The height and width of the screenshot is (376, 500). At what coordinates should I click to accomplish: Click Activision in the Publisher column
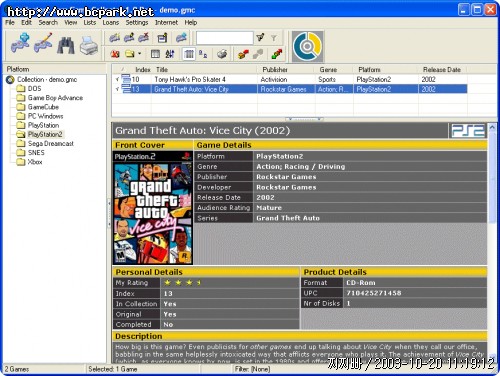(274, 79)
